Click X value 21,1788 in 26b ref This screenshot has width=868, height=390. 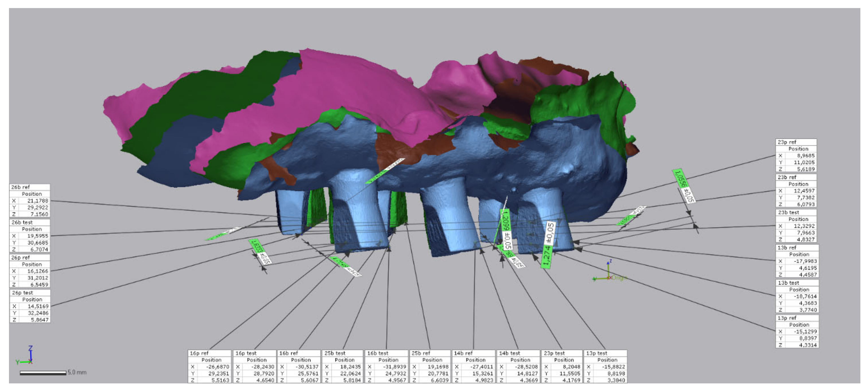click(37, 201)
